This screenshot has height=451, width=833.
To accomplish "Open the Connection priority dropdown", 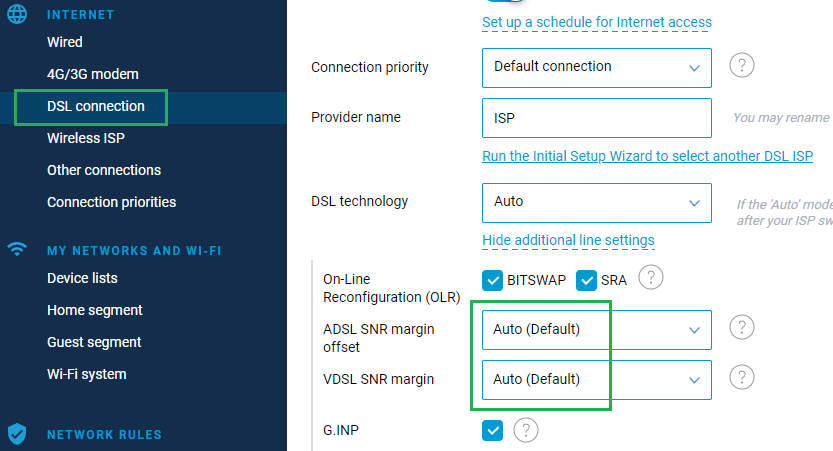I will click(596, 67).
